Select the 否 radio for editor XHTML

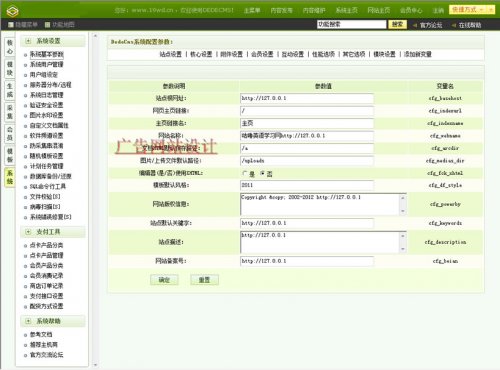(x=263, y=173)
